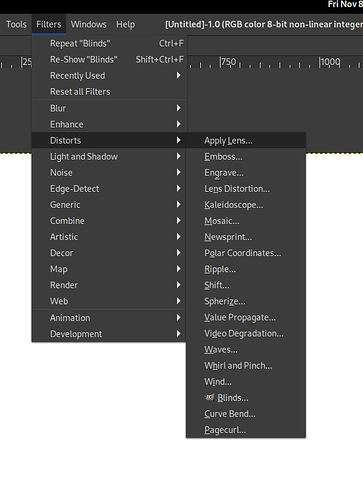
Task: Expand the Enhance submenu
Action: click(x=109, y=124)
